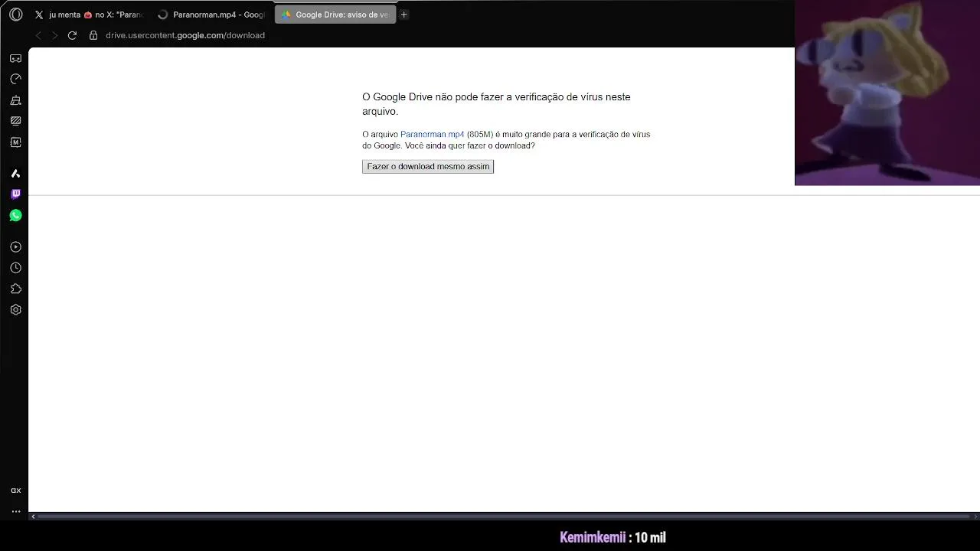Open the striped GX Mods icon
The height and width of the screenshot is (551, 980).
[15, 121]
